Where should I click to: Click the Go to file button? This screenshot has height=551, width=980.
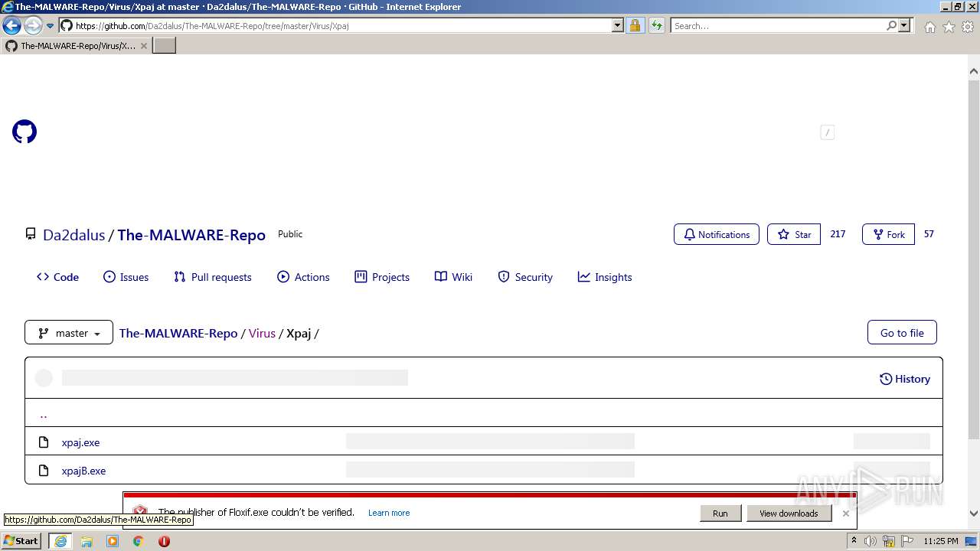pyautogui.click(x=902, y=333)
